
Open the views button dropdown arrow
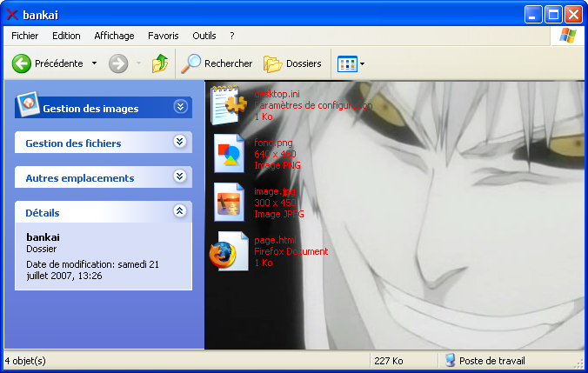click(363, 63)
